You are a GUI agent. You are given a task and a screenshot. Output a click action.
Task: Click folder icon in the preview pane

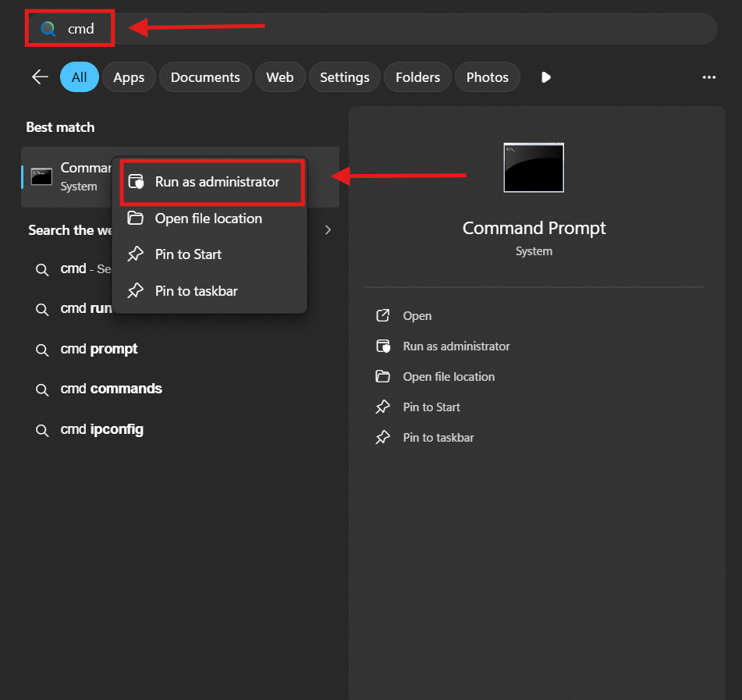383,376
